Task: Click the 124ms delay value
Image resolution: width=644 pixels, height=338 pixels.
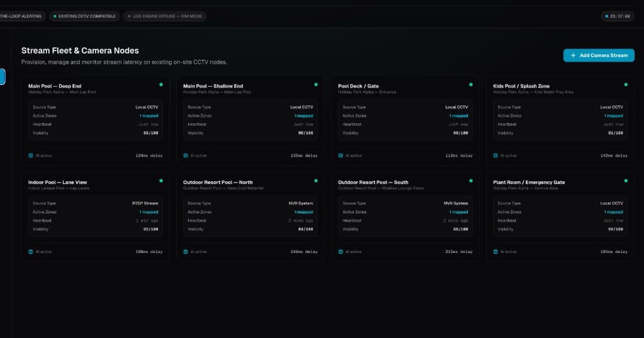Action: [x=149, y=156]
